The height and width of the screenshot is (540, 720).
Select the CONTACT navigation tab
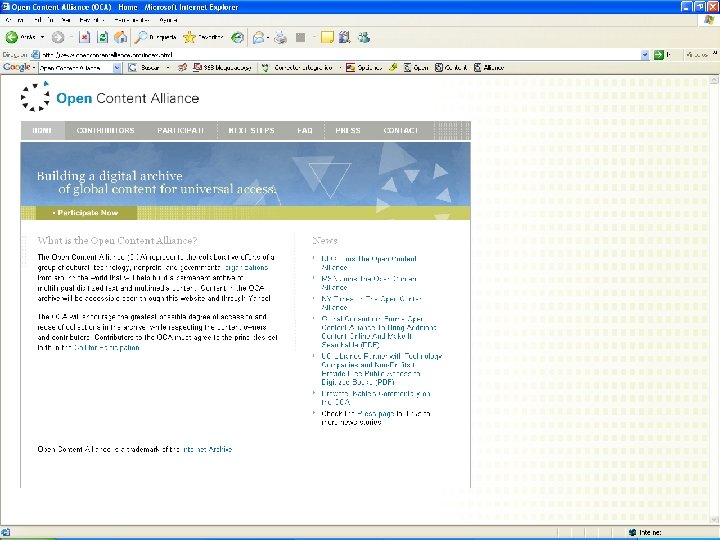(401, 130)
